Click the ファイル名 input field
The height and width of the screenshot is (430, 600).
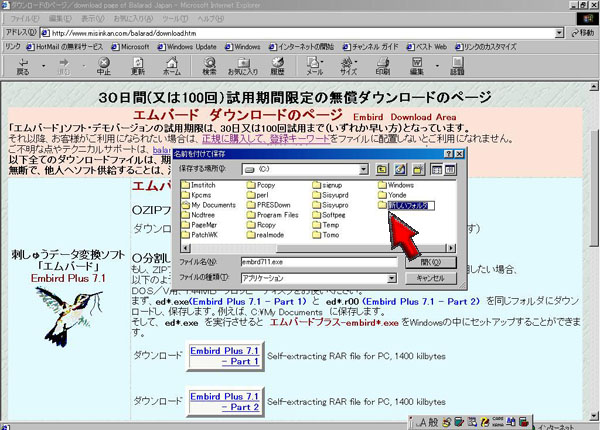point(319,262)
